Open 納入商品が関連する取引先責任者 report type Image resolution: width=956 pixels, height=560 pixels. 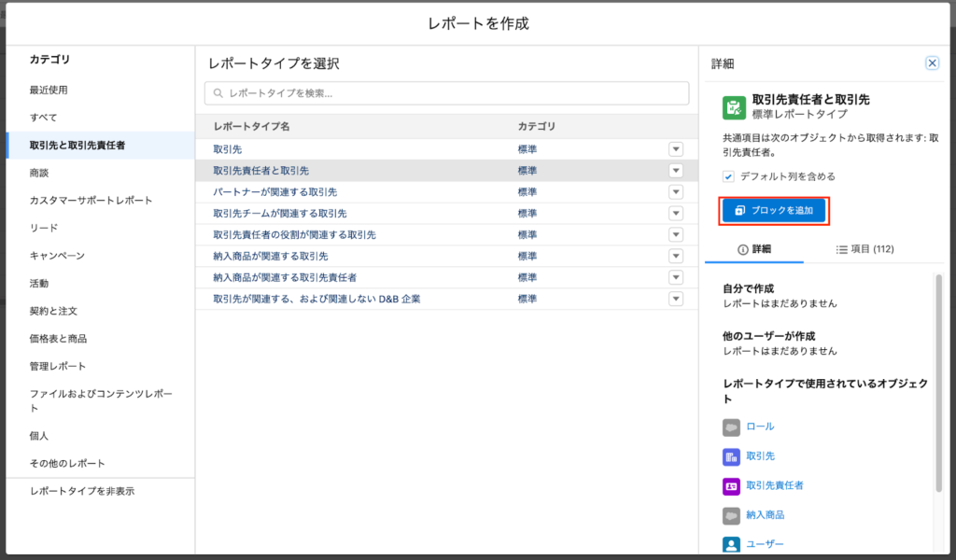(x=285, y=277)
